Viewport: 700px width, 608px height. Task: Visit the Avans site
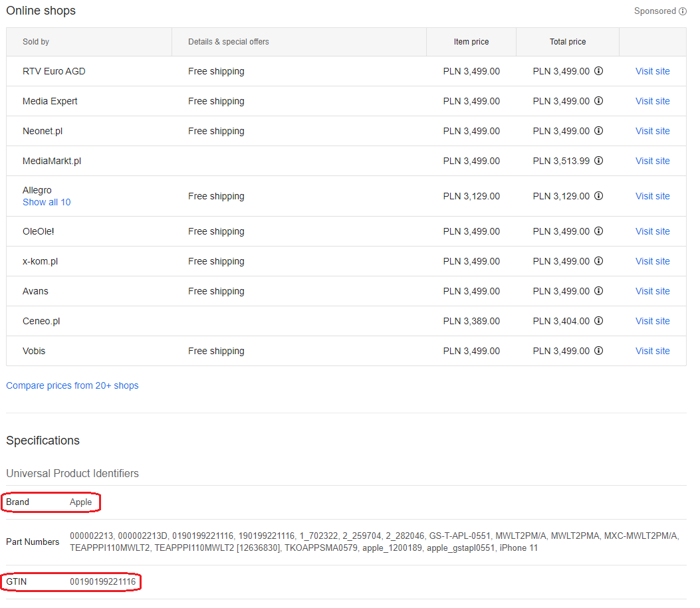[x=653, y=291]
